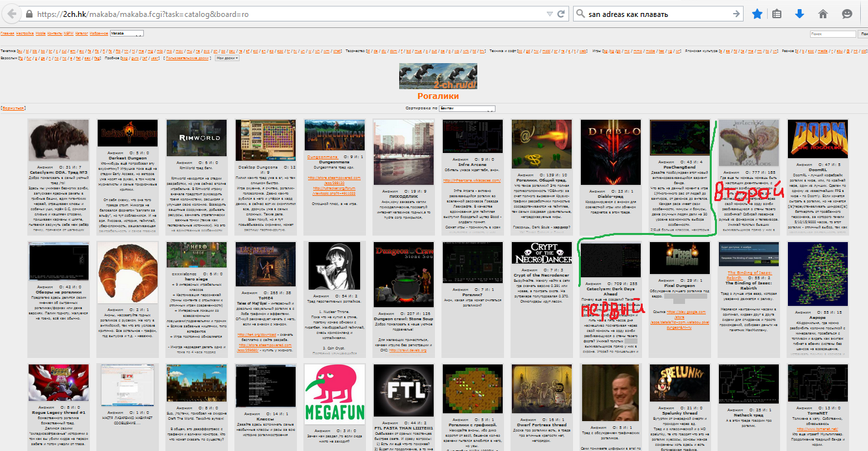Click the 'Главная' navigation link
This screenshot has width=868, height=451.
coord(7,33)
